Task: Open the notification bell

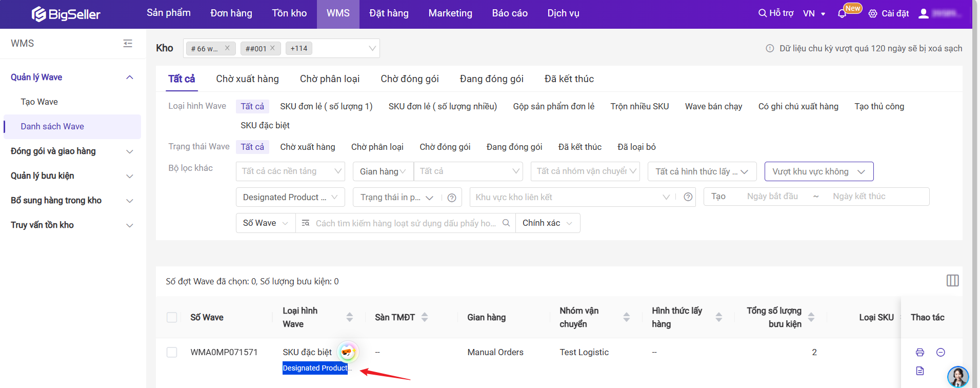Action: pos(842,14)
